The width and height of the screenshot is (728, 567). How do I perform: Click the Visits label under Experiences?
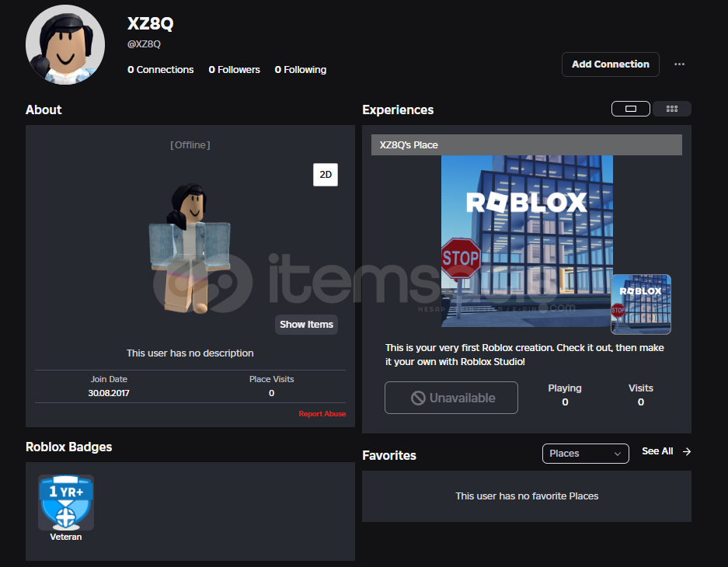click(641, 388)
